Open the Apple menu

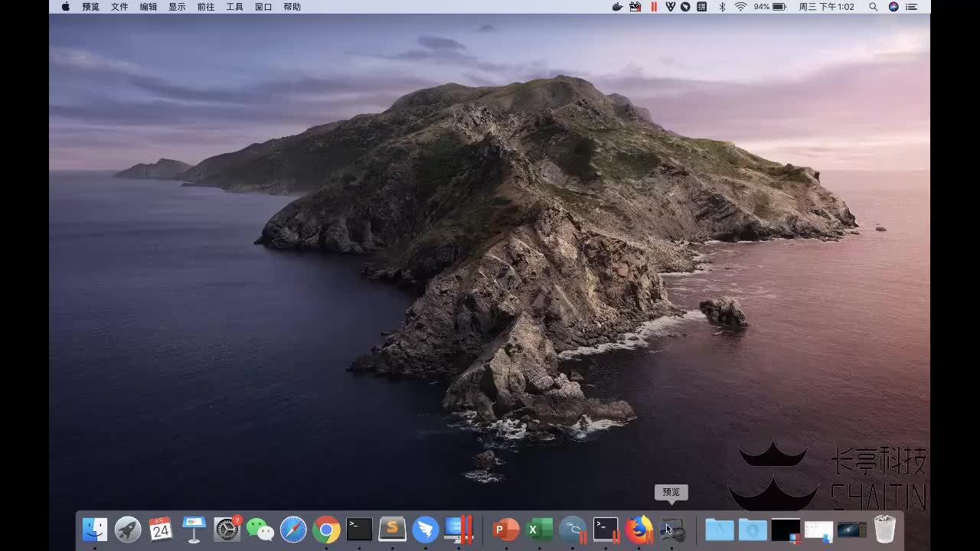(65, 7)
